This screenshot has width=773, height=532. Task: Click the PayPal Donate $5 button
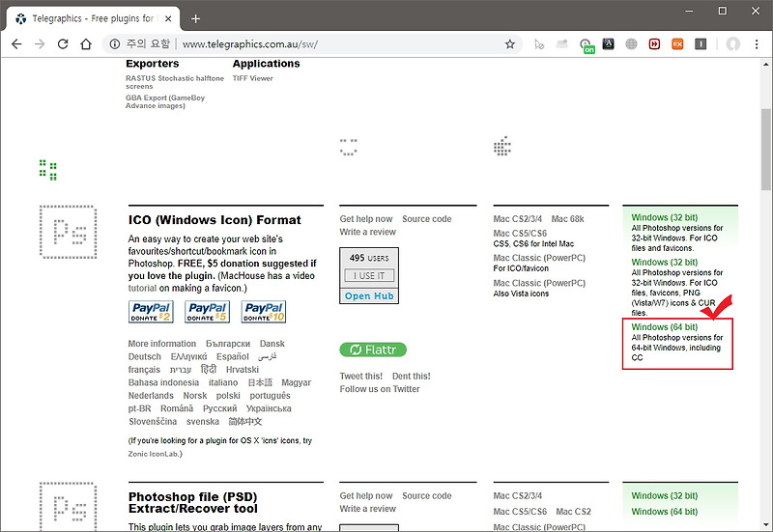click(207, 312)
